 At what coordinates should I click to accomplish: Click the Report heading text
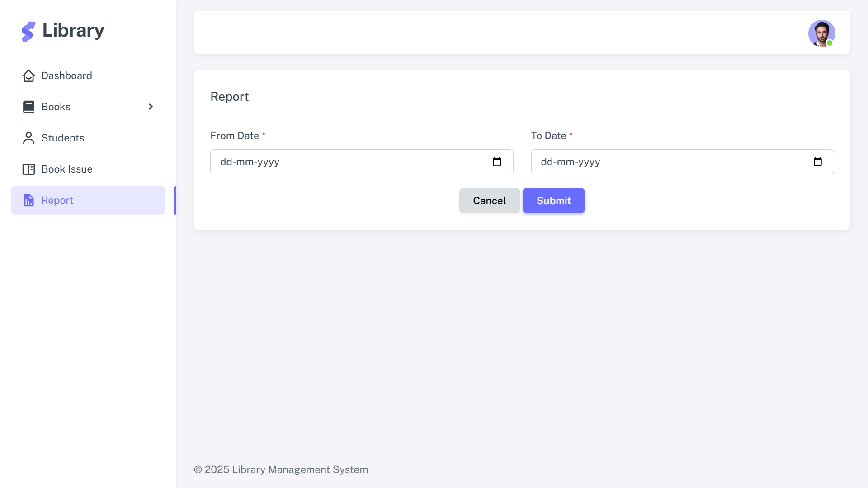click(x=230, y=97)
